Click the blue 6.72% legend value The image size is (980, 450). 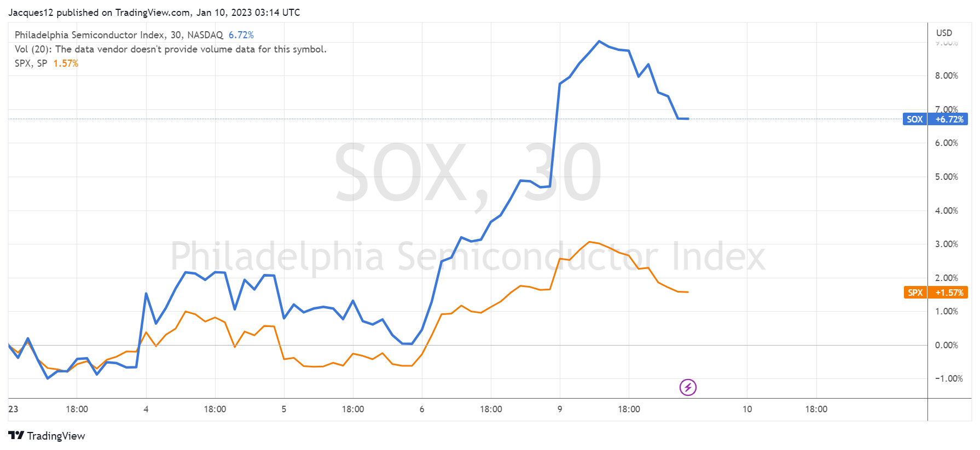tap(241, 35)
